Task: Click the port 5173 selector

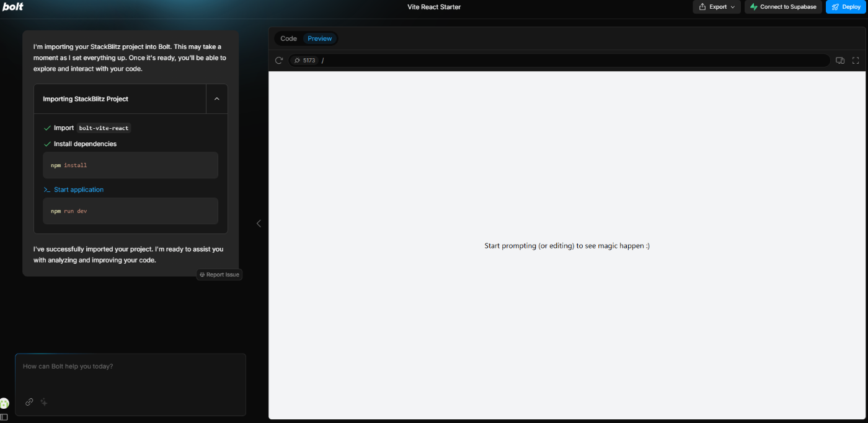Action: 304,61
